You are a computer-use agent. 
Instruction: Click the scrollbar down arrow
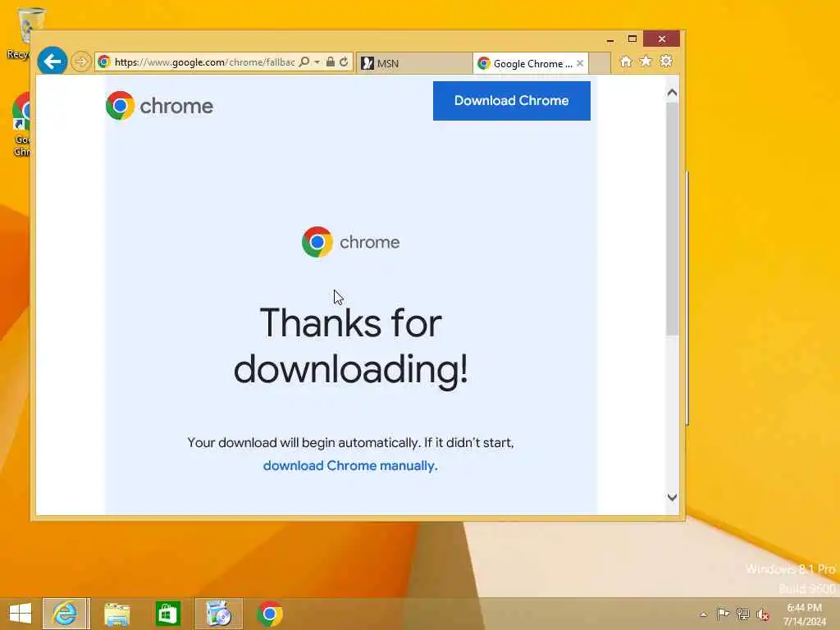point(673,497)
